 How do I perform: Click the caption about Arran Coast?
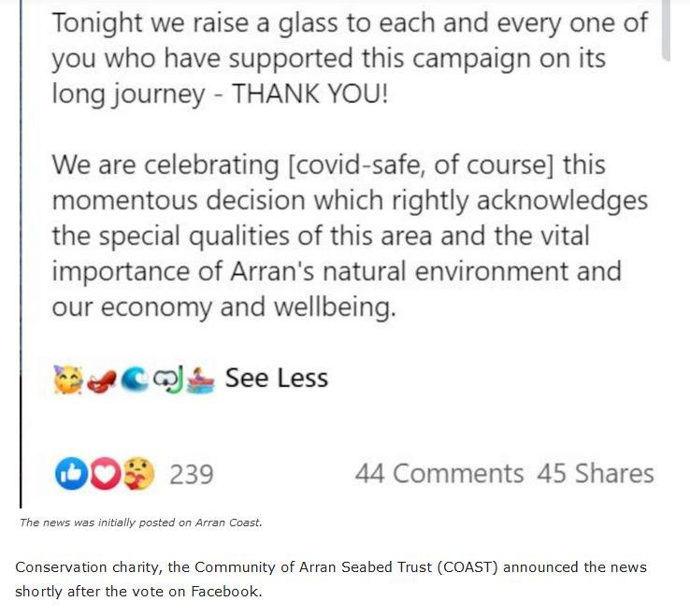coord(140,523)
